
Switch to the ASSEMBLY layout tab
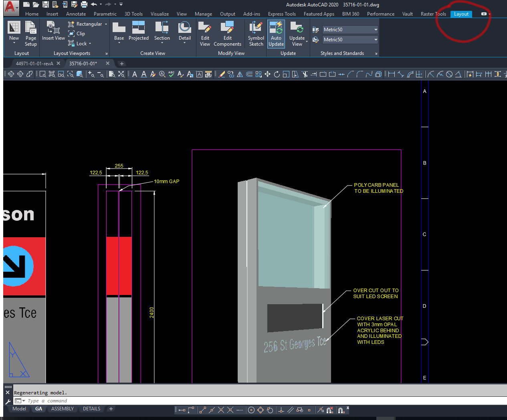click(63, 408)
